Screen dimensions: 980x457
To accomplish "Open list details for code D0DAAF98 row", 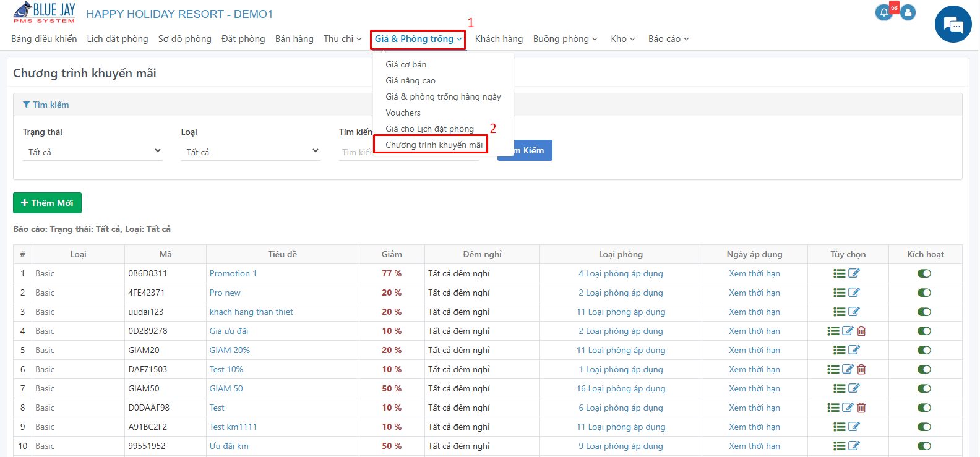I will 833,408.
